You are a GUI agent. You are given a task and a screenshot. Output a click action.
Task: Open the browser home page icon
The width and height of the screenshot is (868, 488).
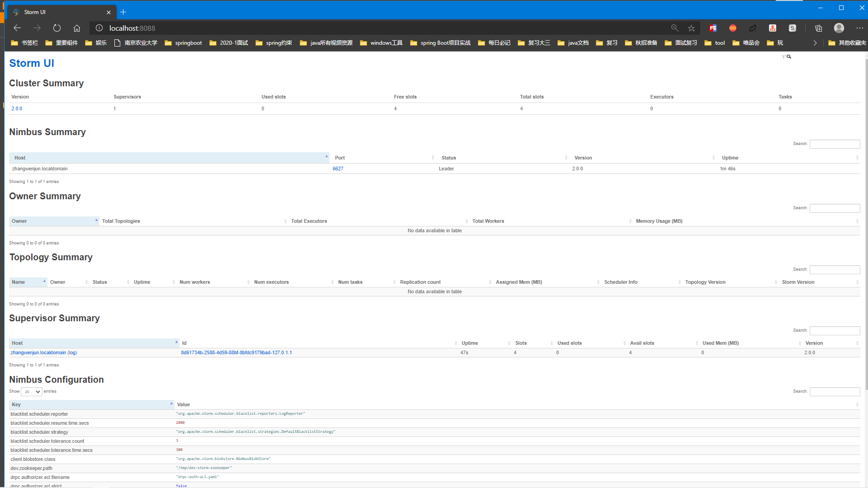77,28
